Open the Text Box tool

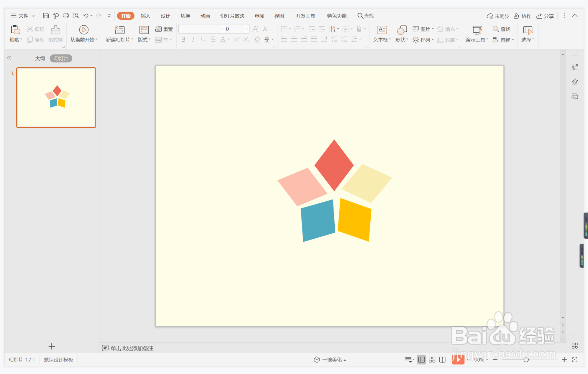(x=382, y=30)
